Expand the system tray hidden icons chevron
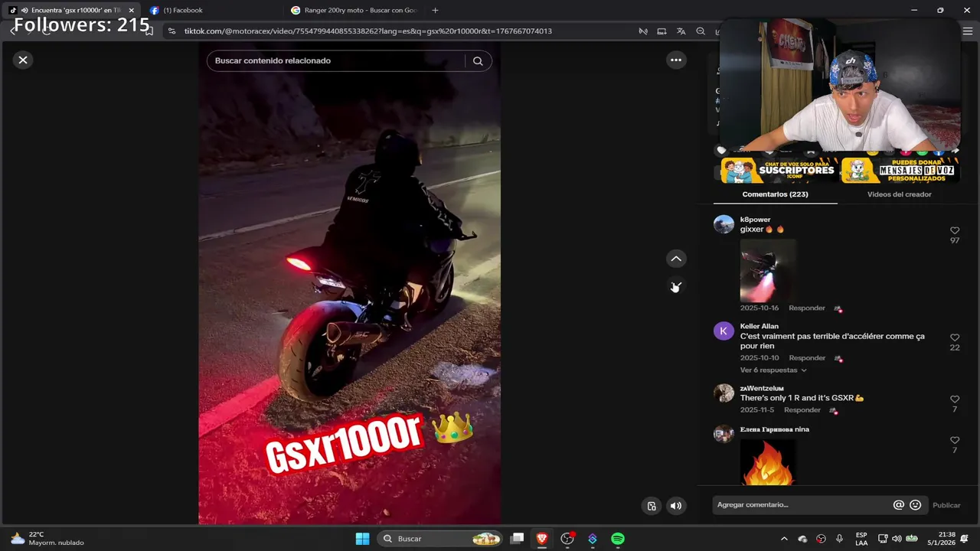Screen dimensions: 980x551 pos(784,539)
